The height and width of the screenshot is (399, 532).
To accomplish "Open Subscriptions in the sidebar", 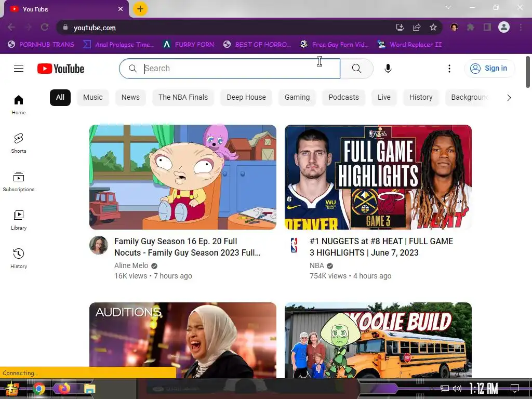I will (x=19, y=181).
